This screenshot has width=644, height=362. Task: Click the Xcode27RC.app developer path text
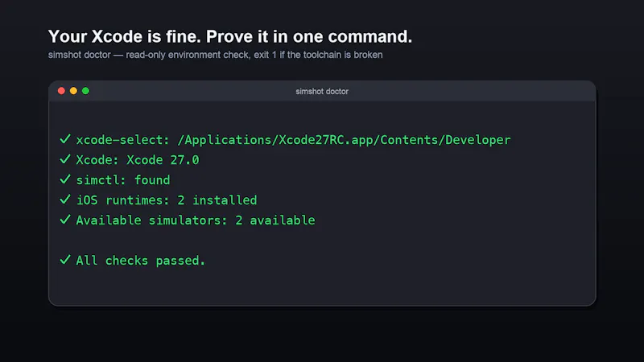tap(345, 140)
